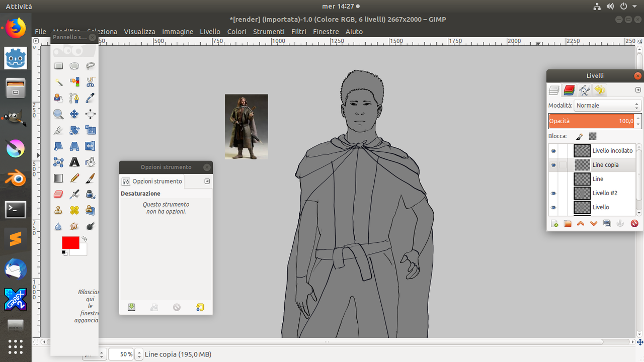This screenshot has width=644, height=362.
Task: Lower the selected layer
Action: pyautogui.click(x=594, y=224)
